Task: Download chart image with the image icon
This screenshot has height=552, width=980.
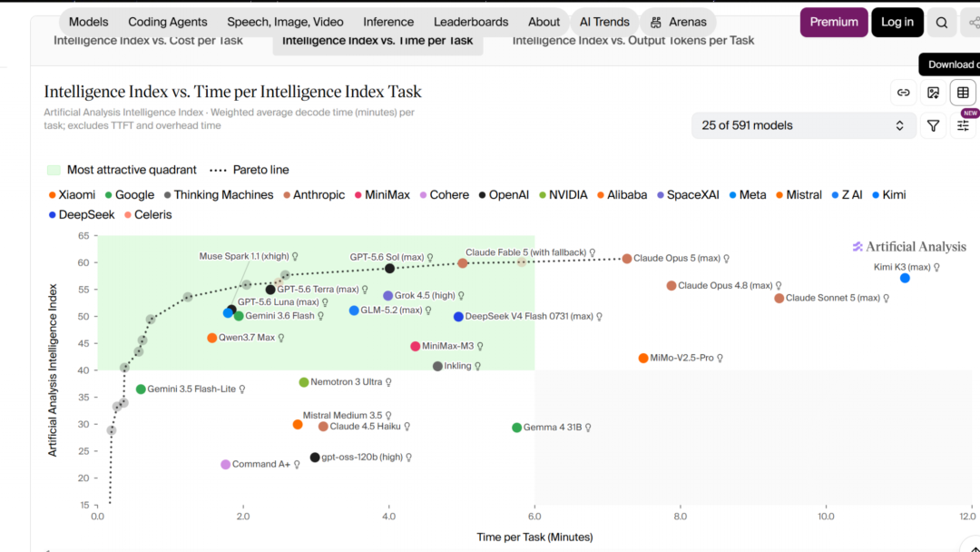Action: (933, 93)
